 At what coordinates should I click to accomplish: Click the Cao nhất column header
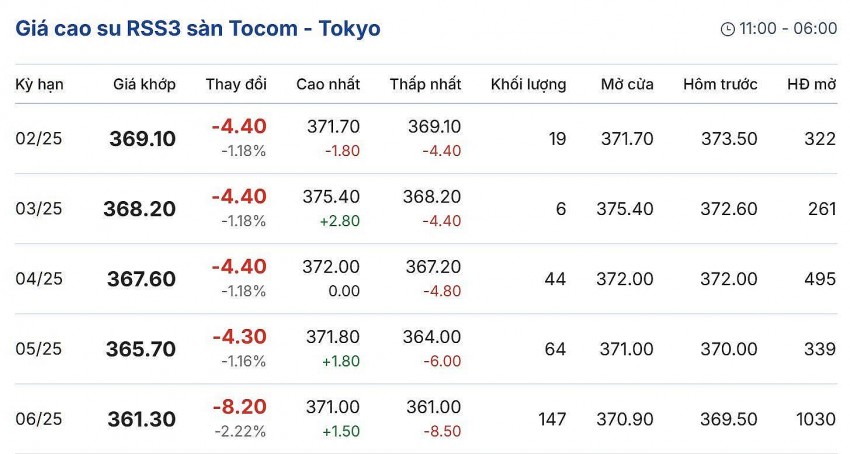328,84
